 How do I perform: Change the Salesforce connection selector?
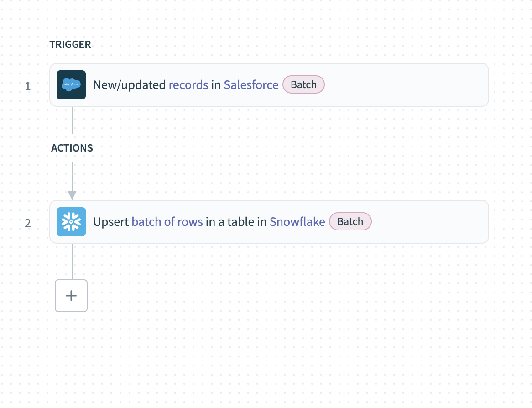(251, 85)
